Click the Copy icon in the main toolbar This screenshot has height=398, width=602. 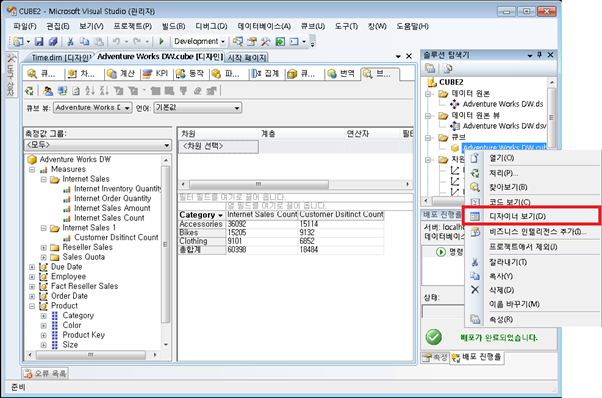coord(84,41)
